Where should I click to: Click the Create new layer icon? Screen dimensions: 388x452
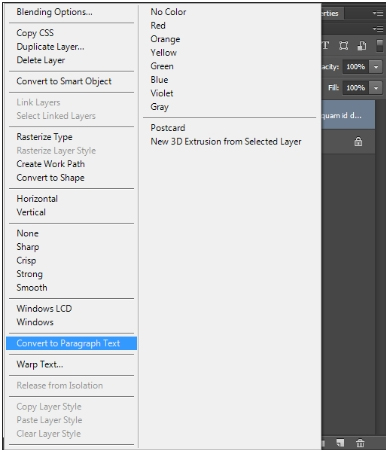click(x=340, y=443)
